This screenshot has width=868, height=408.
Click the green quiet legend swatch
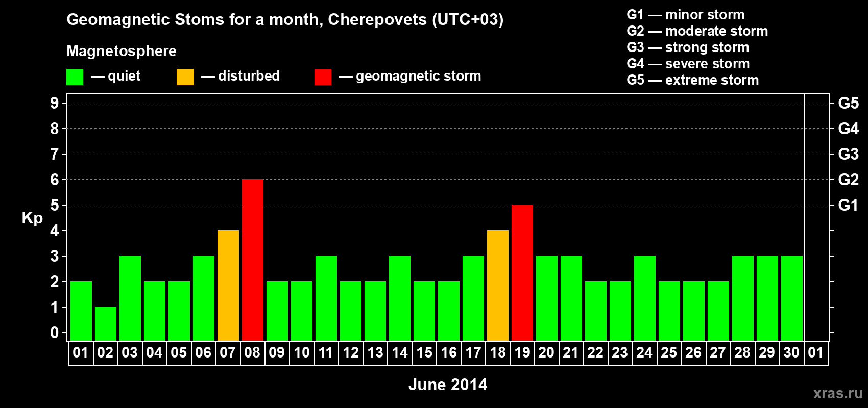pos(75,77)
